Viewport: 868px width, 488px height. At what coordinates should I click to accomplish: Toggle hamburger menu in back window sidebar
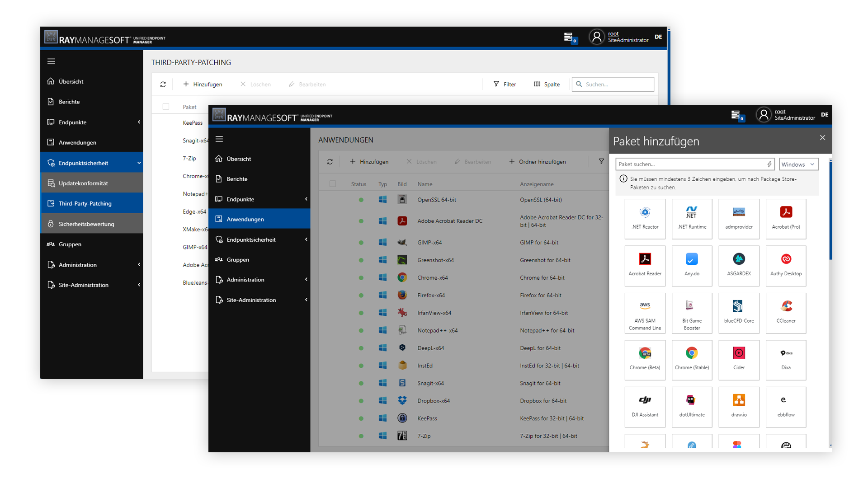[51, 61]
